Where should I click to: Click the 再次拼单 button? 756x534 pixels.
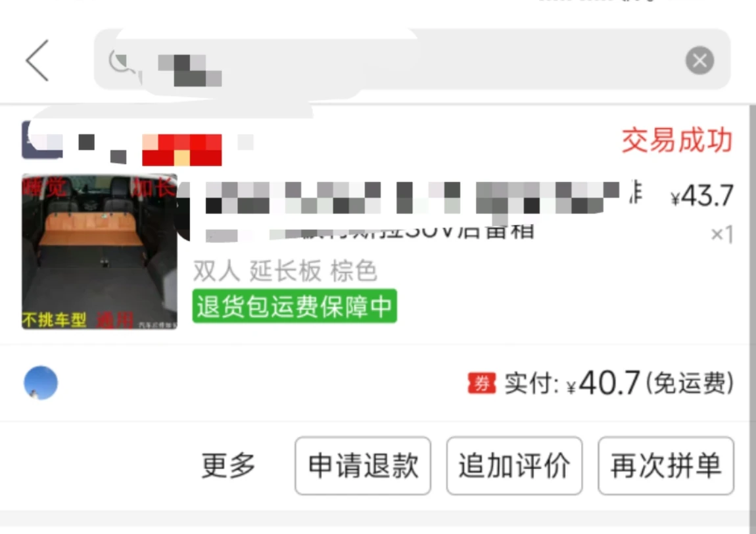point(666,466)
